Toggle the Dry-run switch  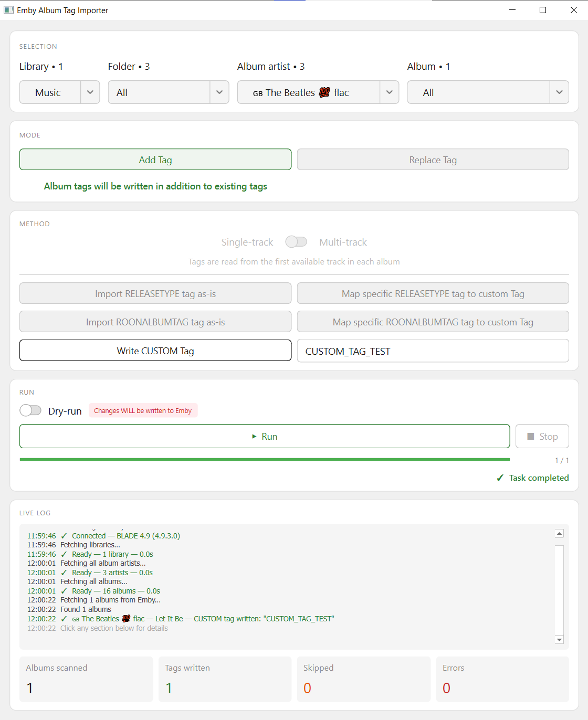30,410
